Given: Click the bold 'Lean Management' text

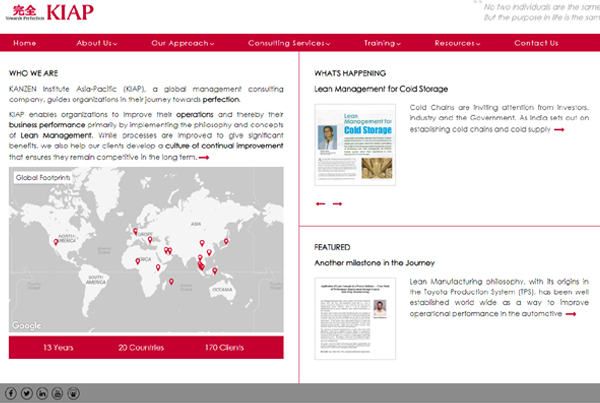Looking at the screenshot, I should click(x=56, y=135).
